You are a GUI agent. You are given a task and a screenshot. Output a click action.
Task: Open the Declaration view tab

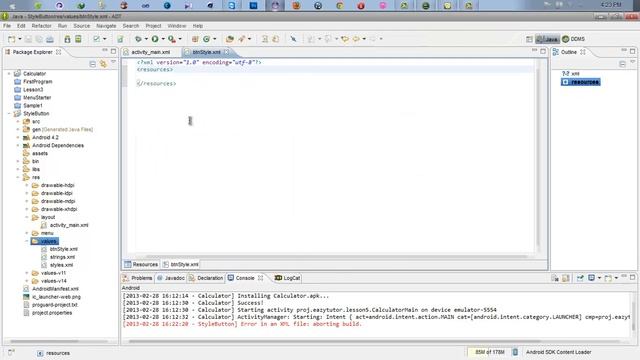[206, 278]
